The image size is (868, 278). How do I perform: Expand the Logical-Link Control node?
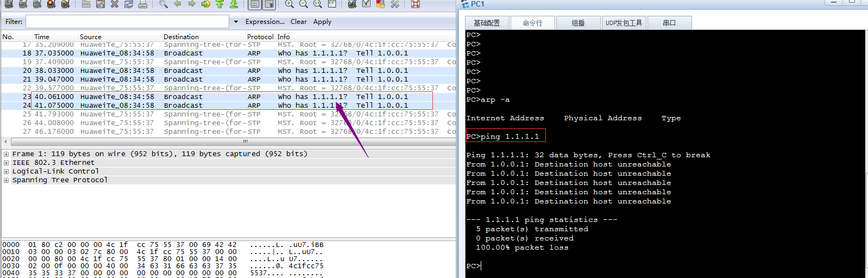(x=6, y=171)
